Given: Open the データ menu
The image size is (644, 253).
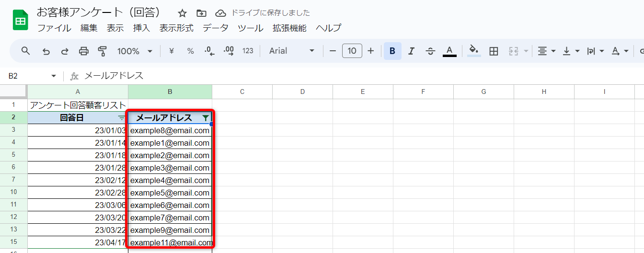Looking at the screenshot, I should click(216, 28).
